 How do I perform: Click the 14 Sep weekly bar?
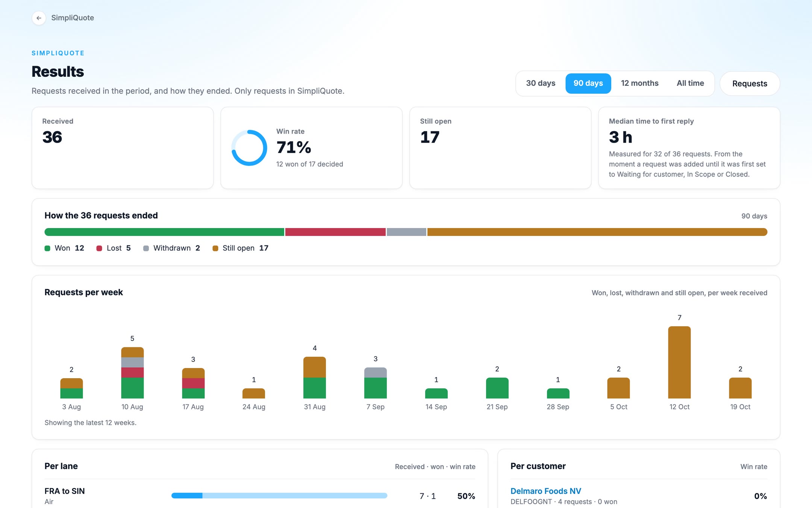[436, 394]
